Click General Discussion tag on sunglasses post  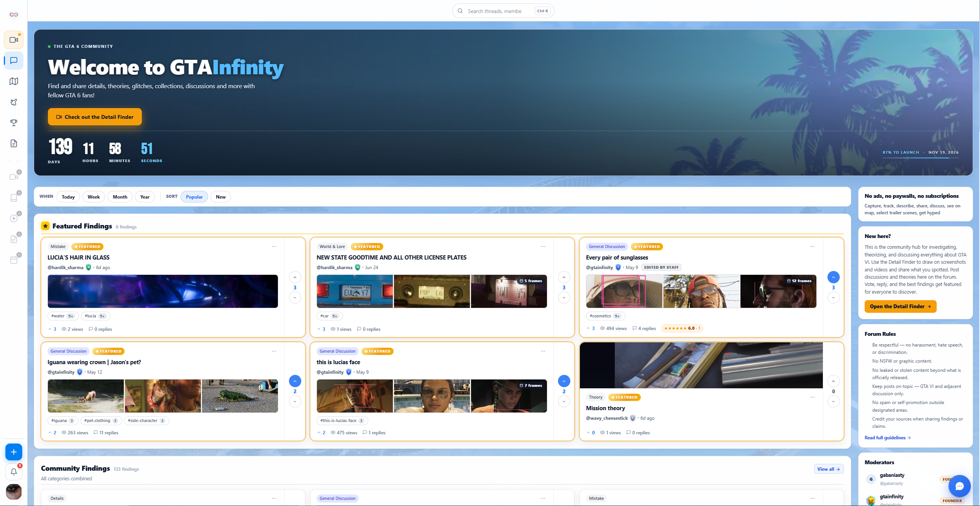607,246
